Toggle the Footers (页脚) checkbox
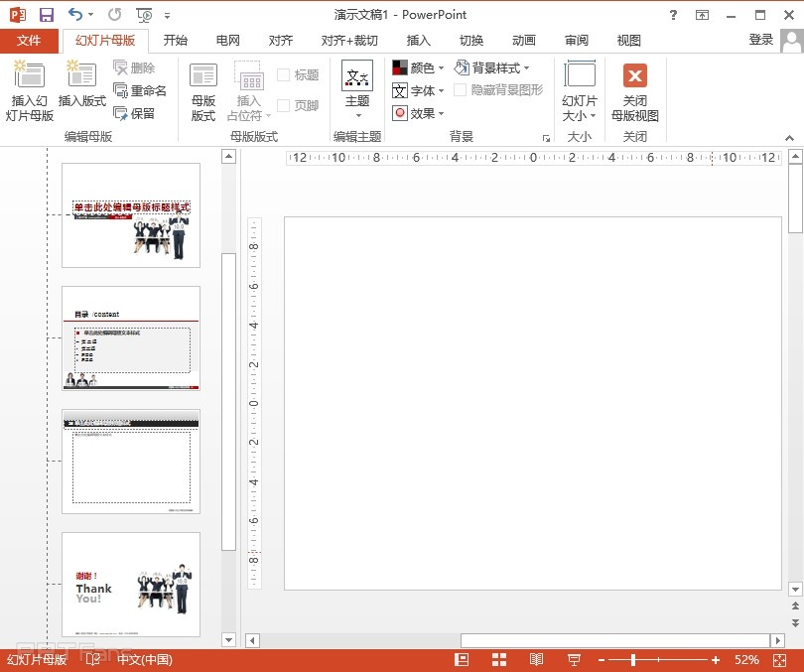 click(283, 106)
